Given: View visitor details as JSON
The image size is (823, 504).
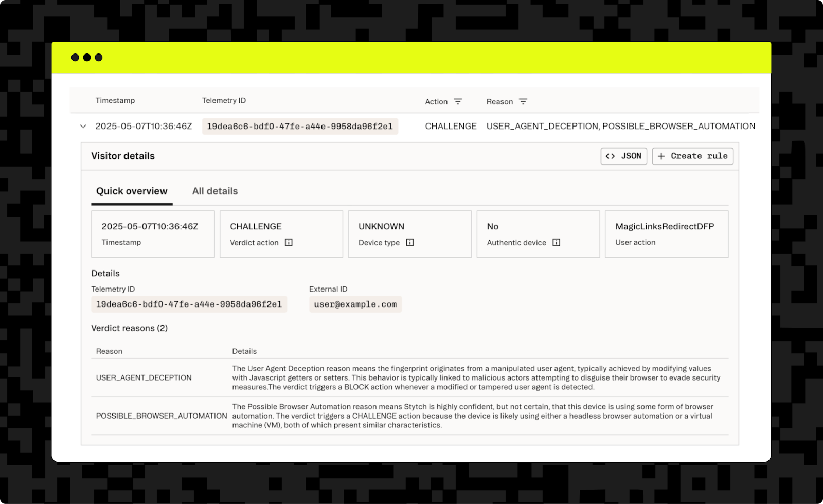Looking at the screenshot, I should [623, 156].
